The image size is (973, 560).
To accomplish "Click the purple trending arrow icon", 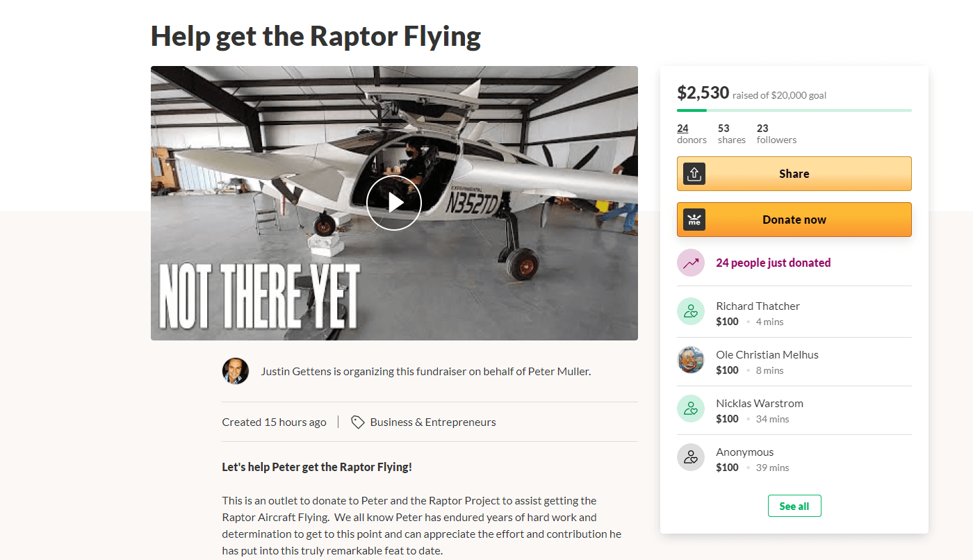I will point(691,263).
